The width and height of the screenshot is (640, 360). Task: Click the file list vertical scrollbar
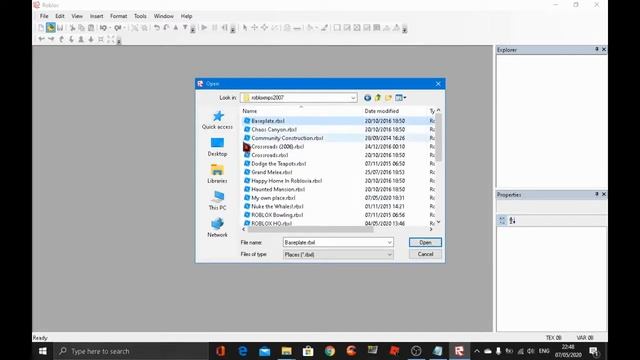438,137
